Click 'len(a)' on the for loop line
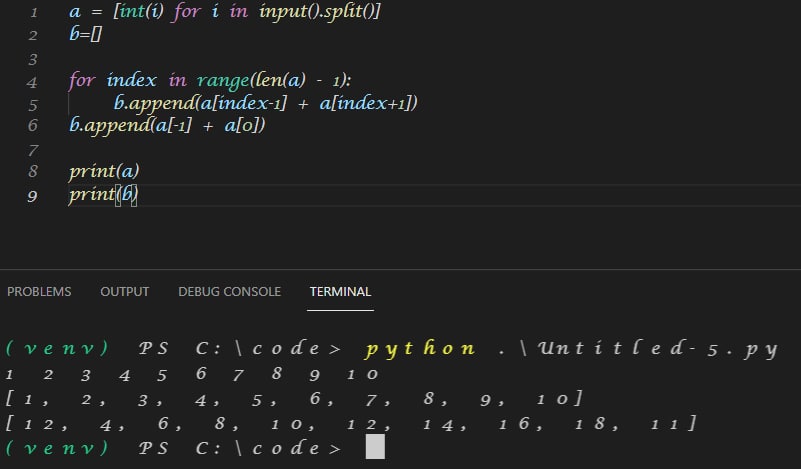Viewport: 801px width, 469px height. pyautogui.click(x=278, y=80)
